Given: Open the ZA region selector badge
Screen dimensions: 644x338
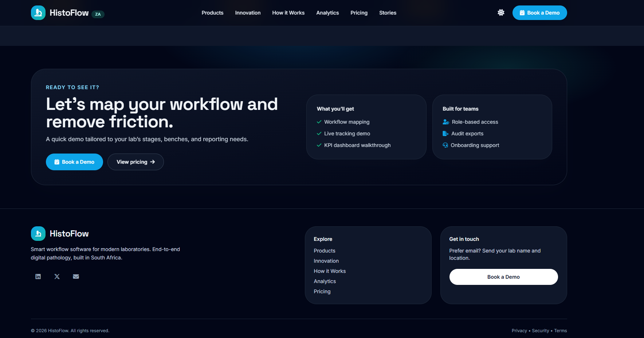Looking at the screenshot, I should (97, 14).
